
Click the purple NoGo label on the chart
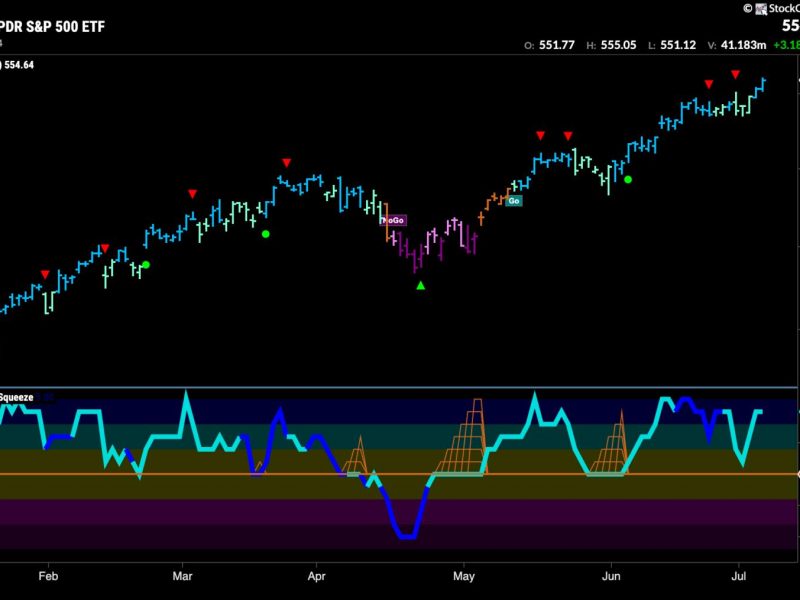393,220
